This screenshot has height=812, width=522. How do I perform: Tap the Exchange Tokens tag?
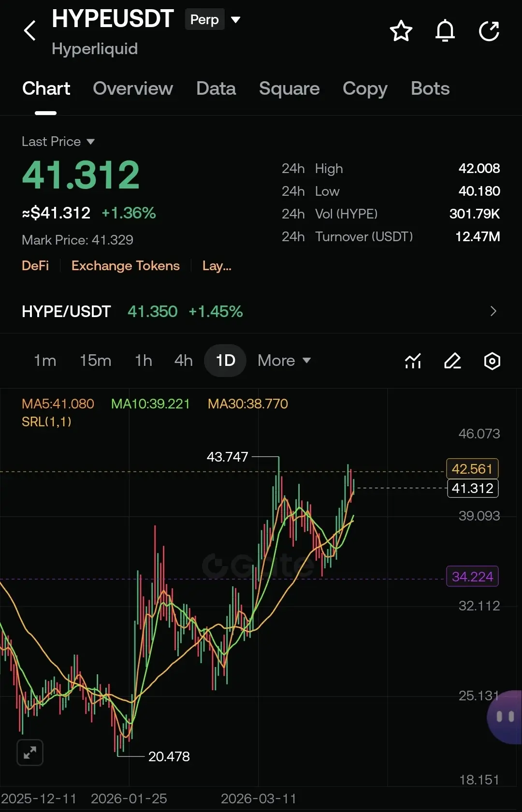coord(125,266)
